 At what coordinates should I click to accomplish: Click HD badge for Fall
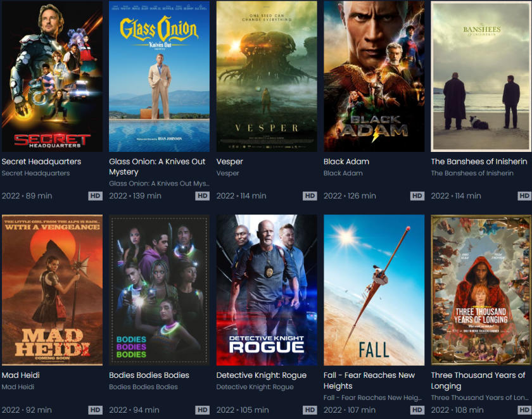[x=417, y=410]
